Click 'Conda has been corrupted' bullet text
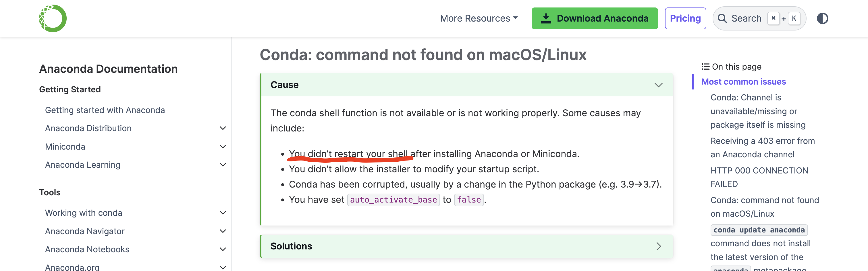Screen dimensions: 868x271 click(x=475, y=185)
